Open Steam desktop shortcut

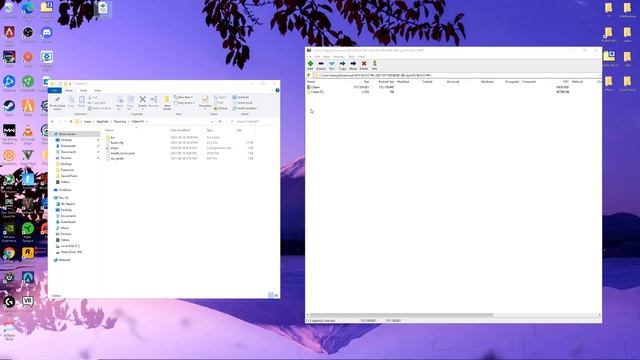coord(9,108)
